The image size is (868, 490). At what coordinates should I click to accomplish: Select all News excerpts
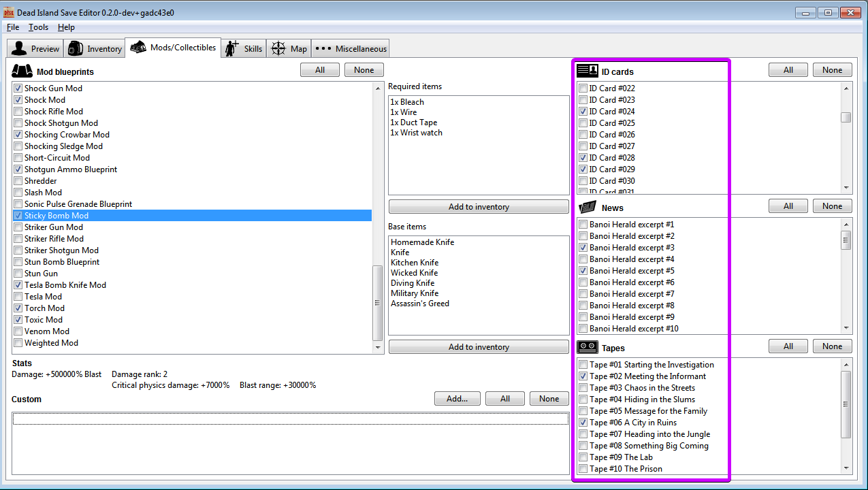[x=788, y=206]
